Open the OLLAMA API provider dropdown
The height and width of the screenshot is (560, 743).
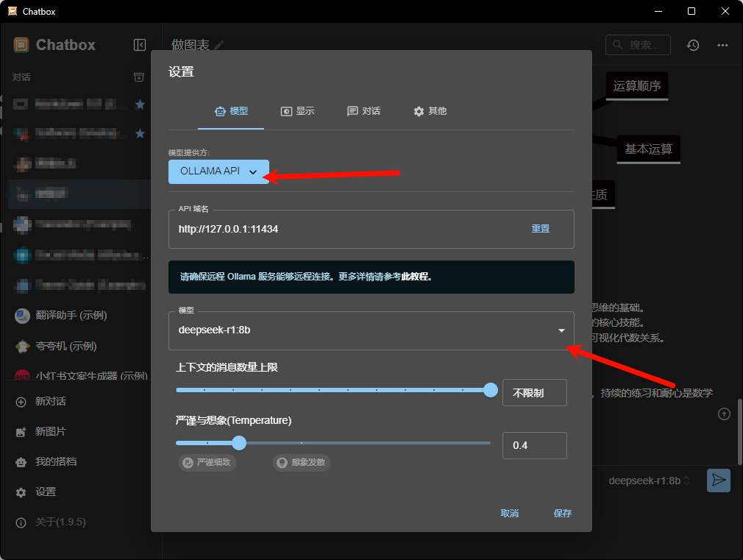(218, 171)
